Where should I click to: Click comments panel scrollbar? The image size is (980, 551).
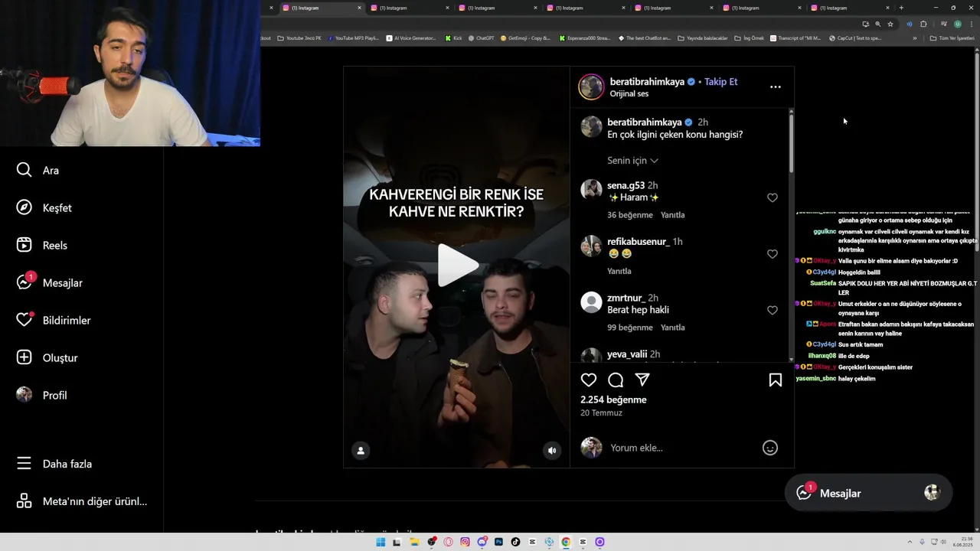click(791, 143)
